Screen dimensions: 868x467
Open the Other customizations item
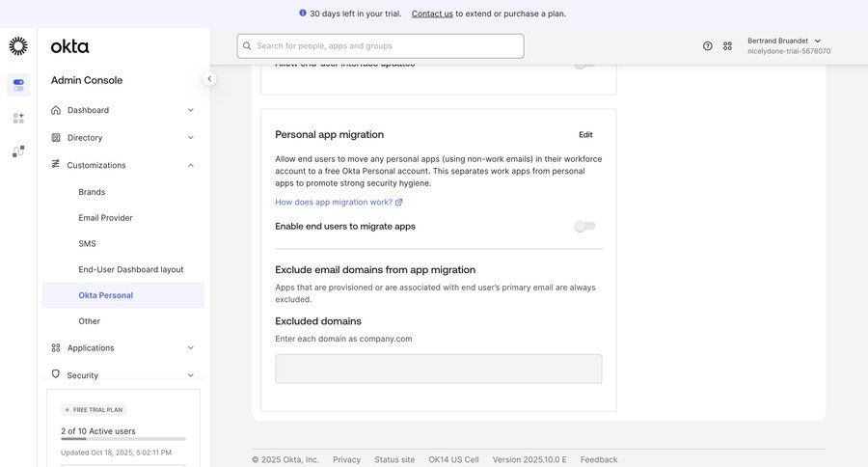89,320
